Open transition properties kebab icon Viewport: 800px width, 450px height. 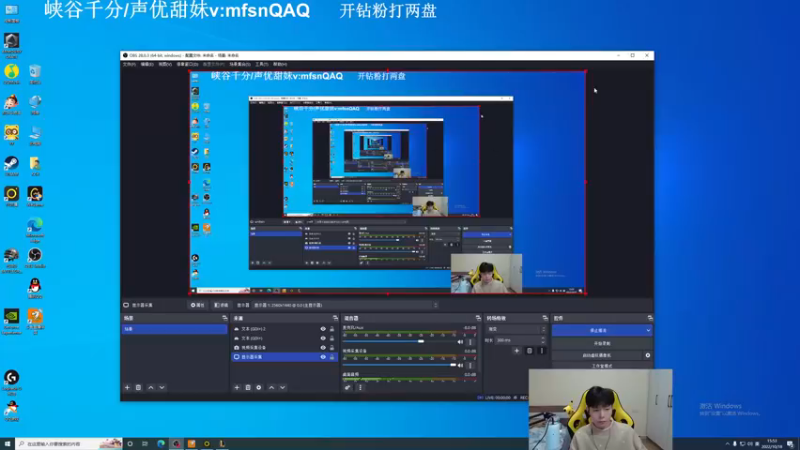tap(541, 351)
